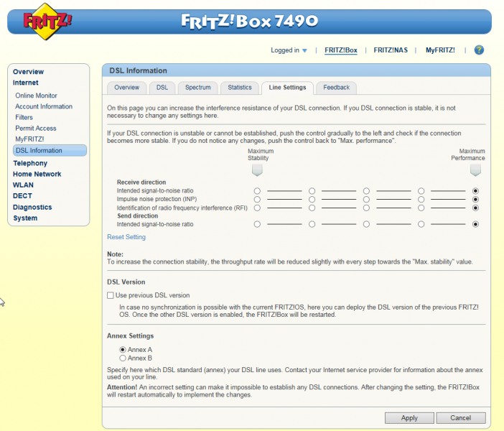
Task: Switch to the Spectrum tab
Action: pyautogui.click(x=197, y=88)
